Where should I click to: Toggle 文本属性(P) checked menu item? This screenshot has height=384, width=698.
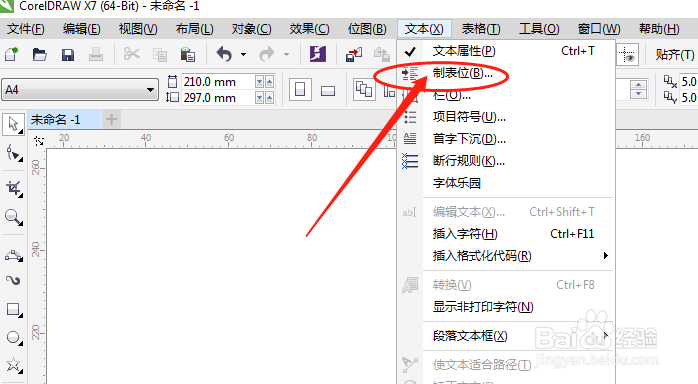coord(506,51)
